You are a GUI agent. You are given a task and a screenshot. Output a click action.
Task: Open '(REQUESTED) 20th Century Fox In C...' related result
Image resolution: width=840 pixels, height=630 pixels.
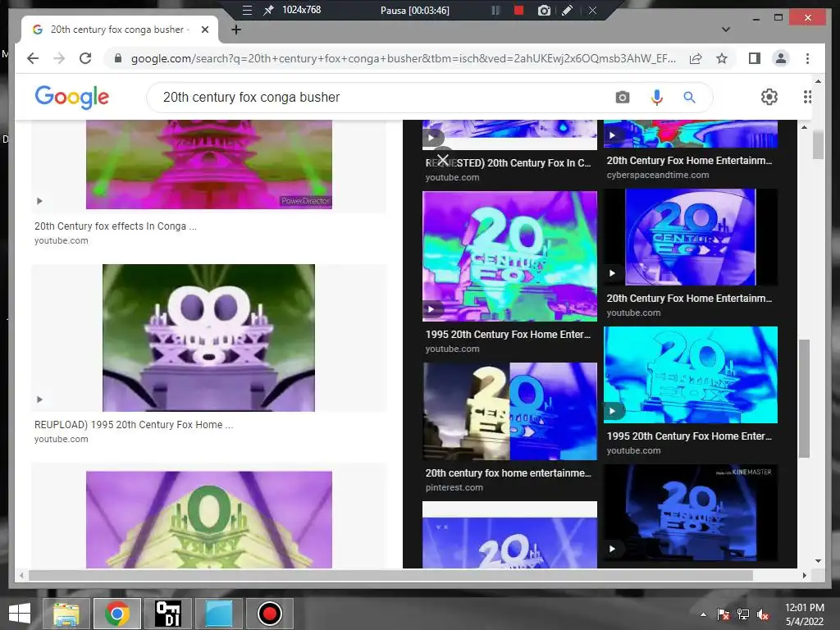[509, 163]
